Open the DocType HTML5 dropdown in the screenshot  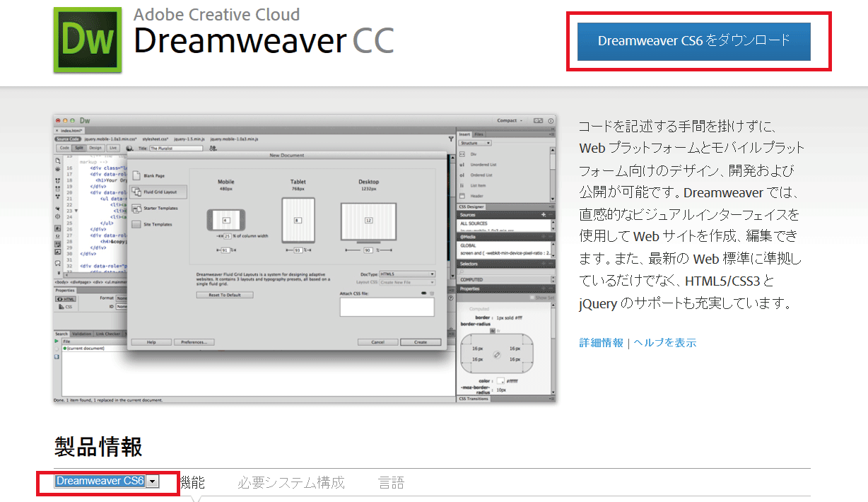(407, 274)
